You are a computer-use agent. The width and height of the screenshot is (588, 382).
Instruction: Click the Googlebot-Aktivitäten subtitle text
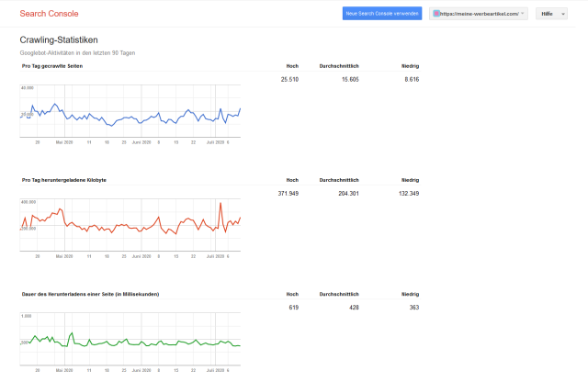pyautogui.click(x=77, y=53)
